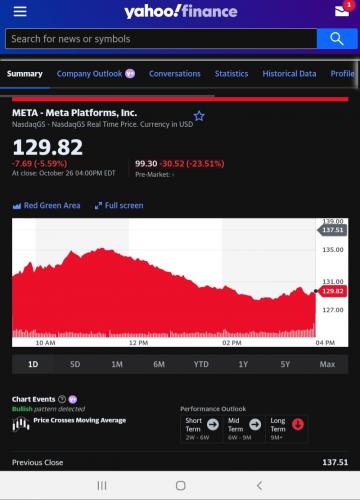The width and height of the screenshot is (360, 500).
Task: Tap Android recent apps button
Action: pos(102,486)
